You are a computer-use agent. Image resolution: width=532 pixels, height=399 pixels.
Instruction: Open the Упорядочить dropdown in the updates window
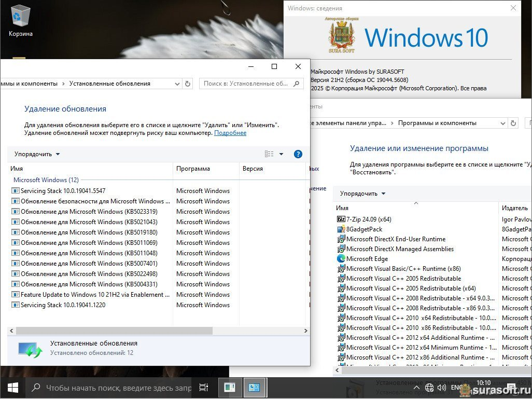37,154
